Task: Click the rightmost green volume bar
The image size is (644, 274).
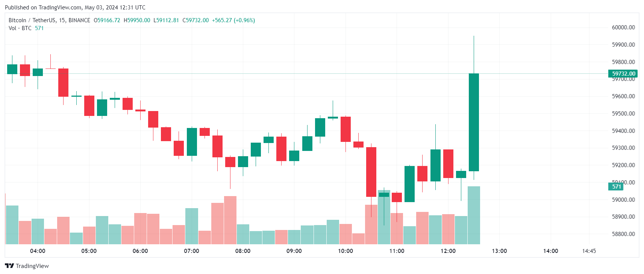Action: point(474,215)
